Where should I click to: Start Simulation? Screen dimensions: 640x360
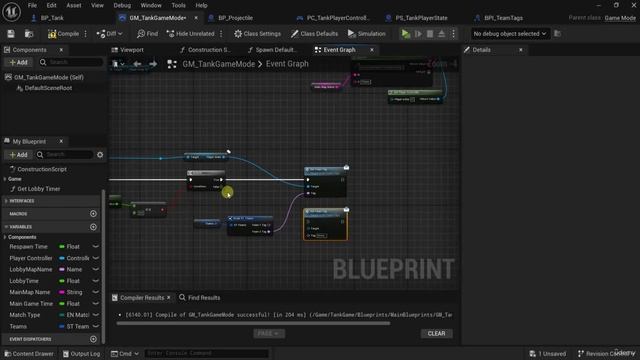click(x=367, y=34)
